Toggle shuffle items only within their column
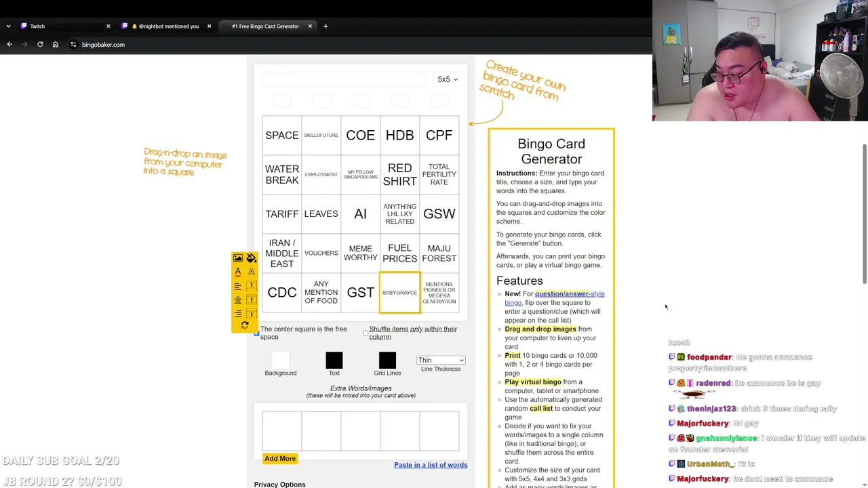This screenshot has height=488, width=868. point(366,333)
